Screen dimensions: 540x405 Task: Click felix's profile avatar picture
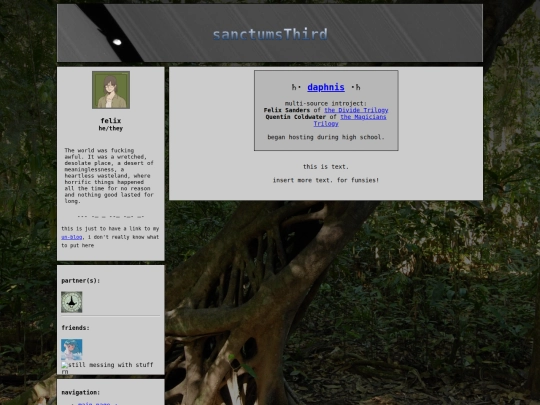click(111, 90)
